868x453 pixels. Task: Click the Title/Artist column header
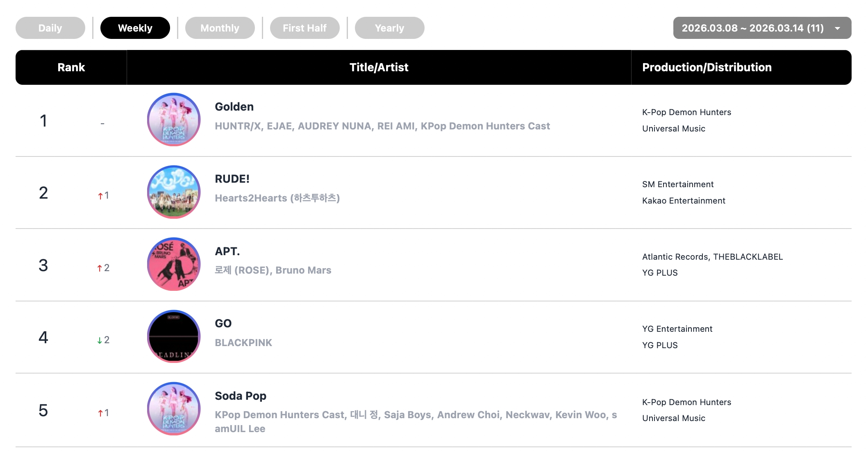click(379, 68)
